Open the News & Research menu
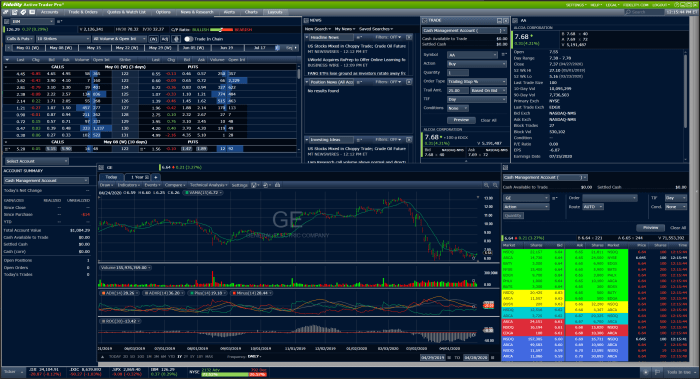 point(196,12)
